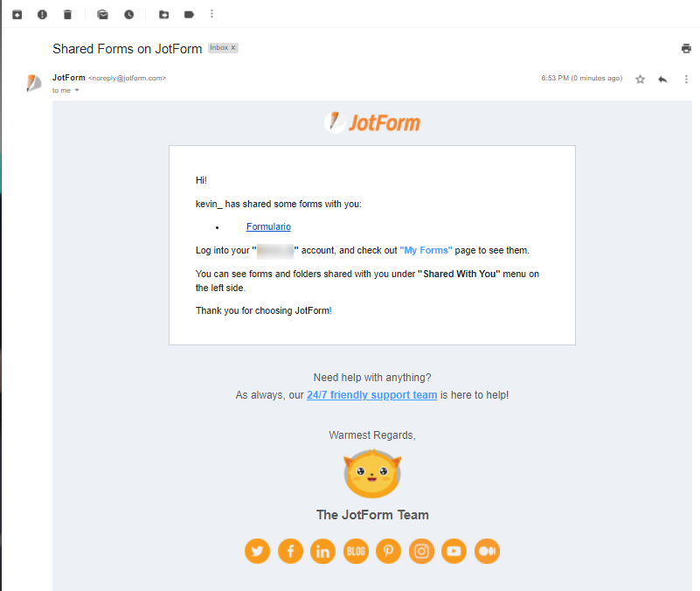This screenshot has height=591, width=700.
Task: Open JotForm's Twitter page icon
Action: (x=257, y=551)
